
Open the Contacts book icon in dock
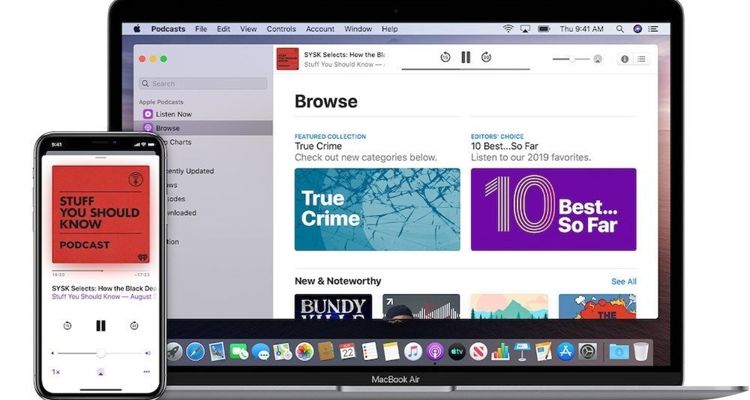(326, 352)
